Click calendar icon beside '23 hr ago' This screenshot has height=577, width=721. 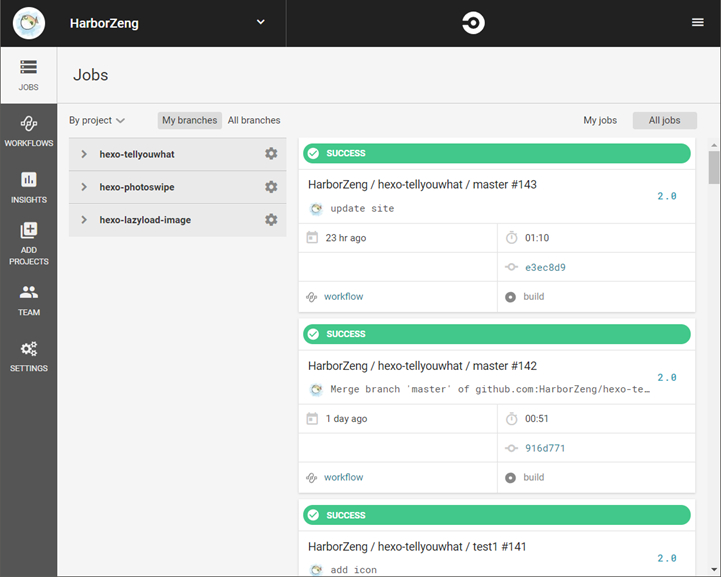[x=312, y=238]
